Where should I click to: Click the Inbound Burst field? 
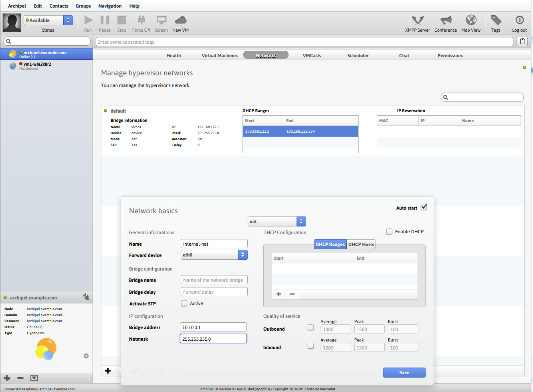[x=403, y=348]
